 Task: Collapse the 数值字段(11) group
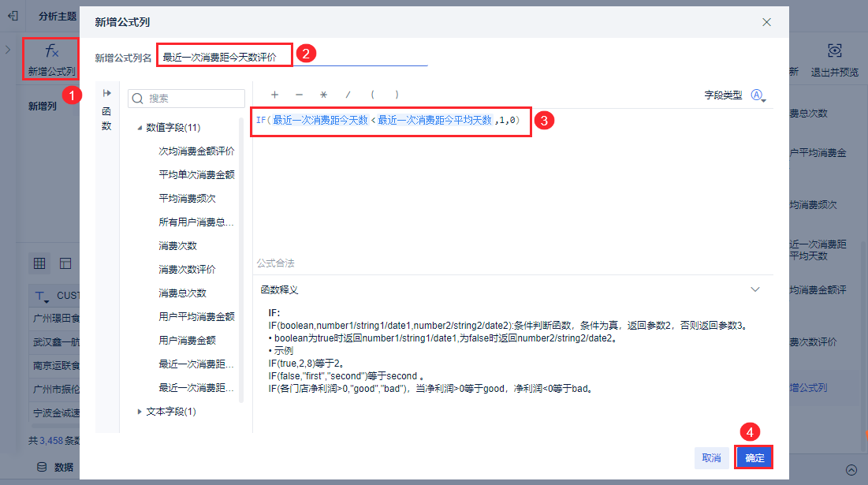tap(140, 127)
